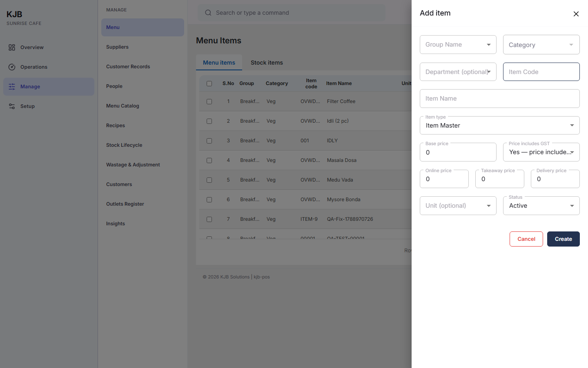The height and width of the screenshot is (368, 588).
Task: Open Customer Records in Manage list
Action: [x=143, y=67]
